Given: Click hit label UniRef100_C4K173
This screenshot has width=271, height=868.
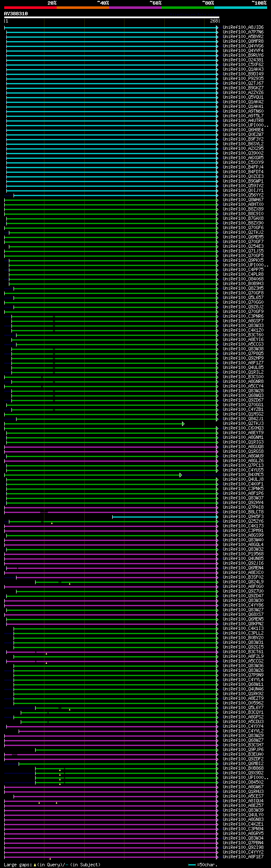Looking at the screenshot, I should click(243, 526).
